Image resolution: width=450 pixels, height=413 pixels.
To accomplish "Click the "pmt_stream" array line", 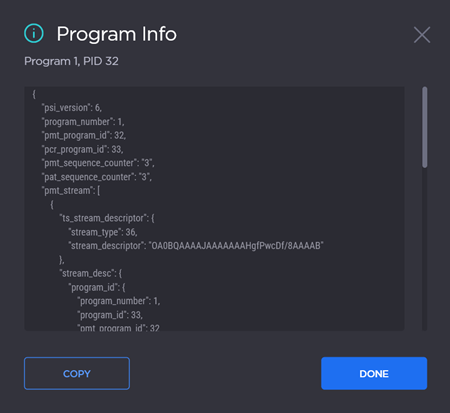I will pos(71,191).
